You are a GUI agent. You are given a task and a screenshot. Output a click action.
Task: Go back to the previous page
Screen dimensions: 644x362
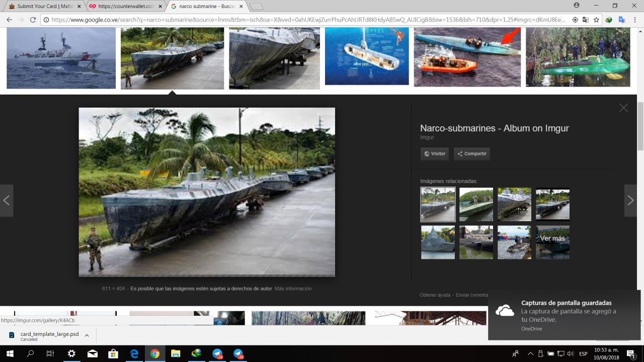coord(9,20)
